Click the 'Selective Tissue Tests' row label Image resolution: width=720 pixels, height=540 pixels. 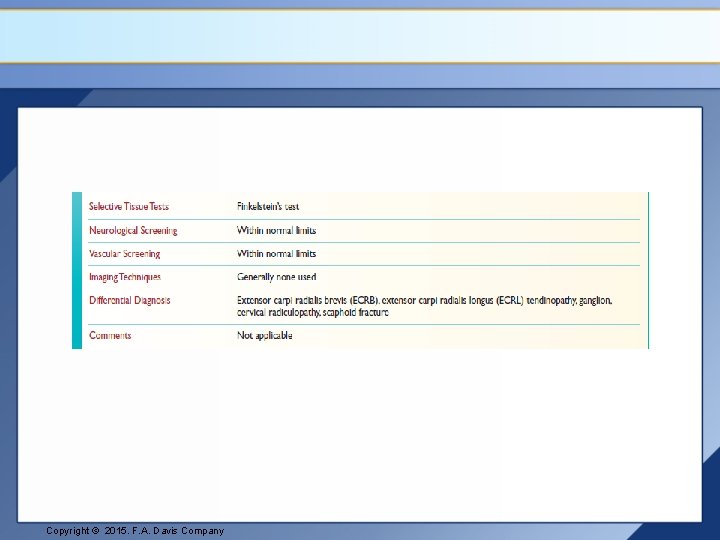[x=129, y=207]
